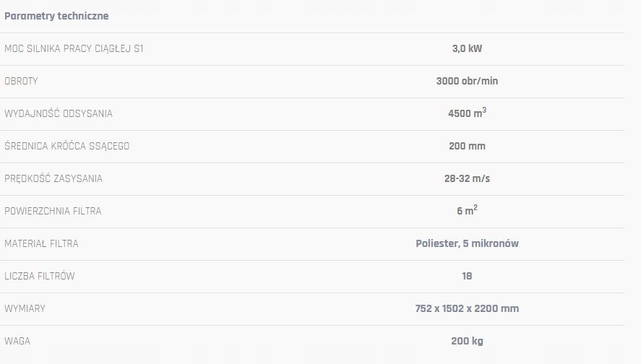The width and height of the screenshot is (641, 364).
Task: Click the 'LICZBA FILTRÓW' label
Action: point(40,277)
